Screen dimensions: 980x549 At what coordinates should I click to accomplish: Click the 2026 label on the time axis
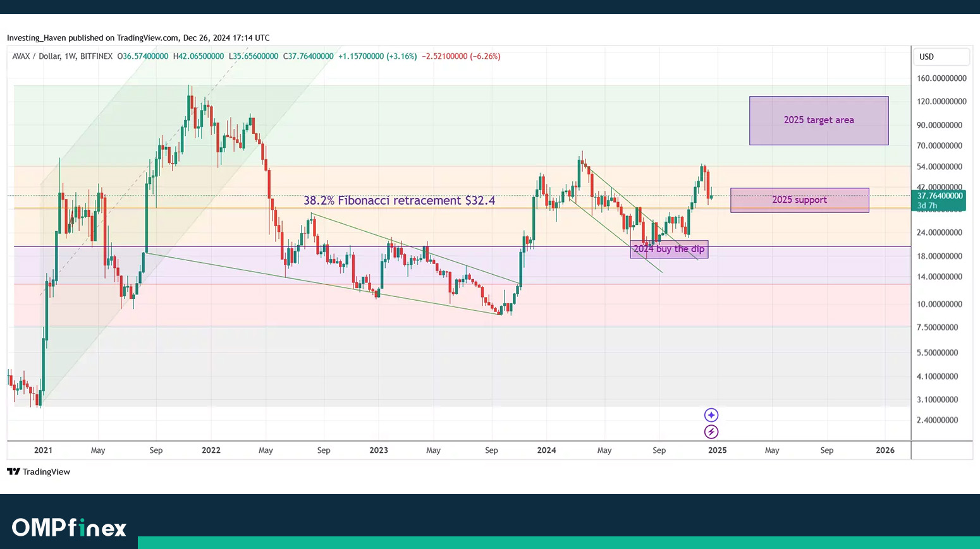[885, 450]
